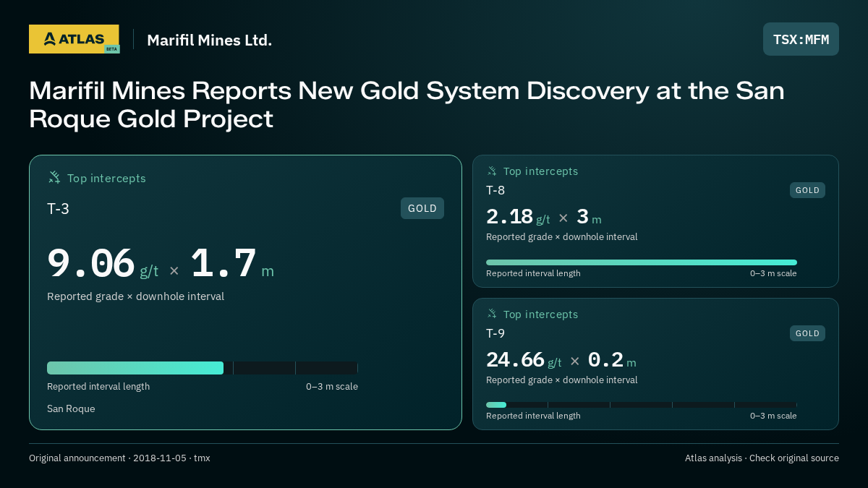Click the drill icon in the T-9 card
This screenshot has width=868, height=488.
pyautogui.click(x=492, y=314)
